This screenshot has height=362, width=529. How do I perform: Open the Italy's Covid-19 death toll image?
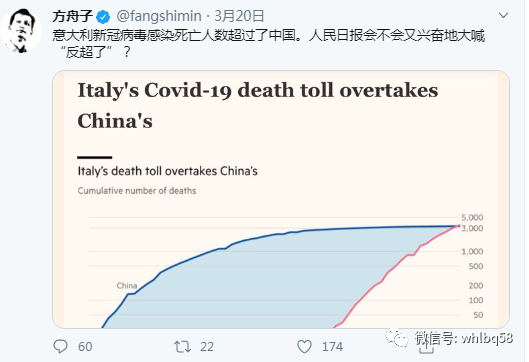click(x=281, y=199)
